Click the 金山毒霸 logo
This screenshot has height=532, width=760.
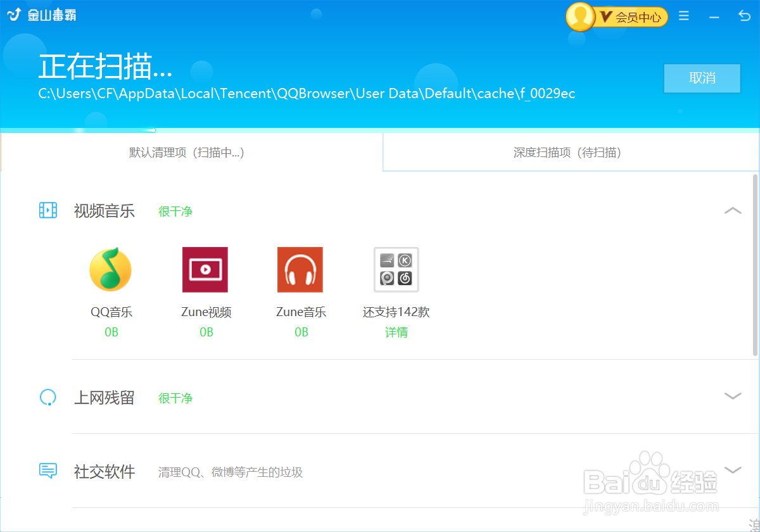click(x=41, y=14)
